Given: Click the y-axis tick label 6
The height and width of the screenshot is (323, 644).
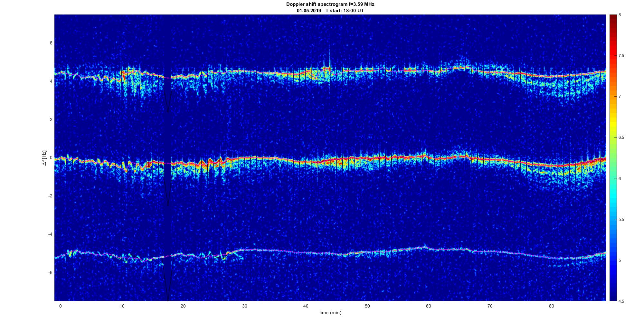Looking at the screenshot, I should pos(51,43).
